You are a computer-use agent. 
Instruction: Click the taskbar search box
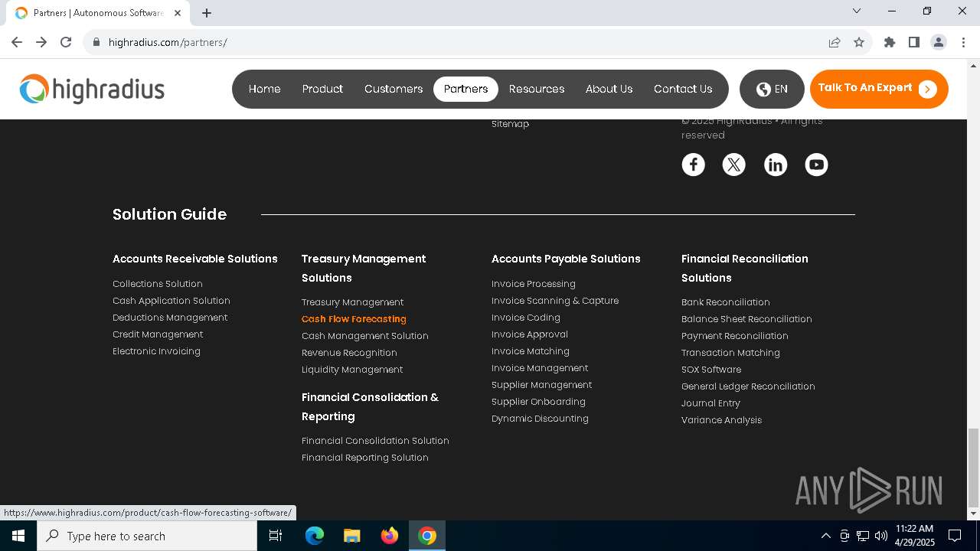coord(147,536)
